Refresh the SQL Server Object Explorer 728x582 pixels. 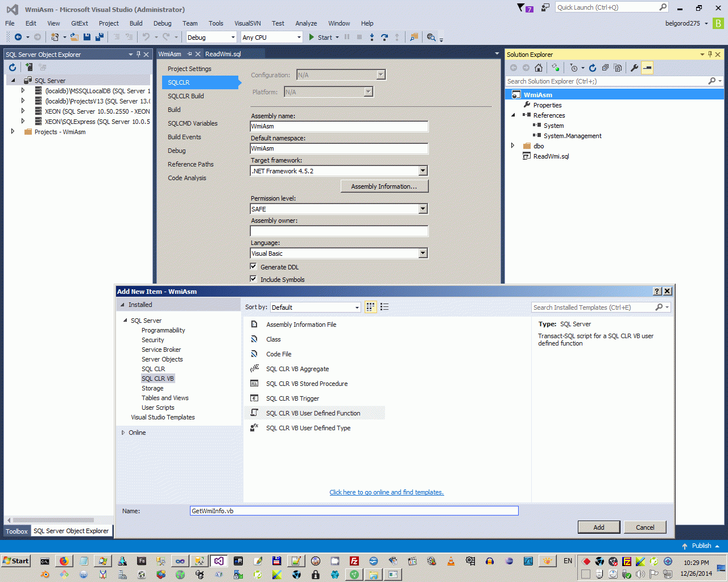(x=13, y=67)
